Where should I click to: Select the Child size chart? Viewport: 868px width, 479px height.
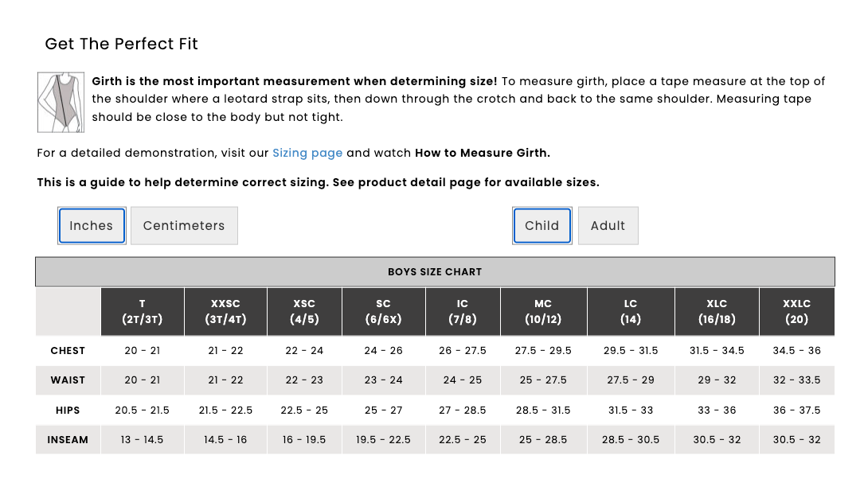(x=542, y=226)
